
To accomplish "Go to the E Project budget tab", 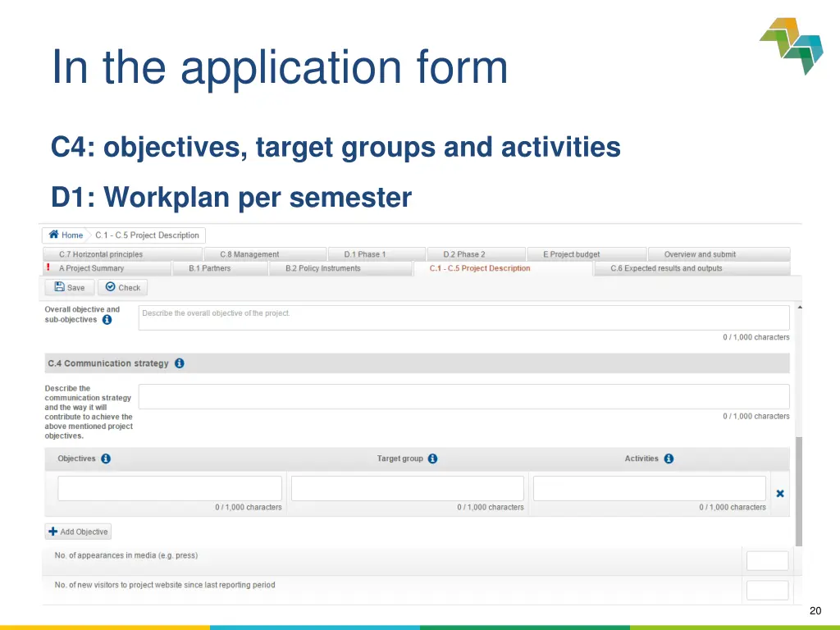I will tap(587, 254).
